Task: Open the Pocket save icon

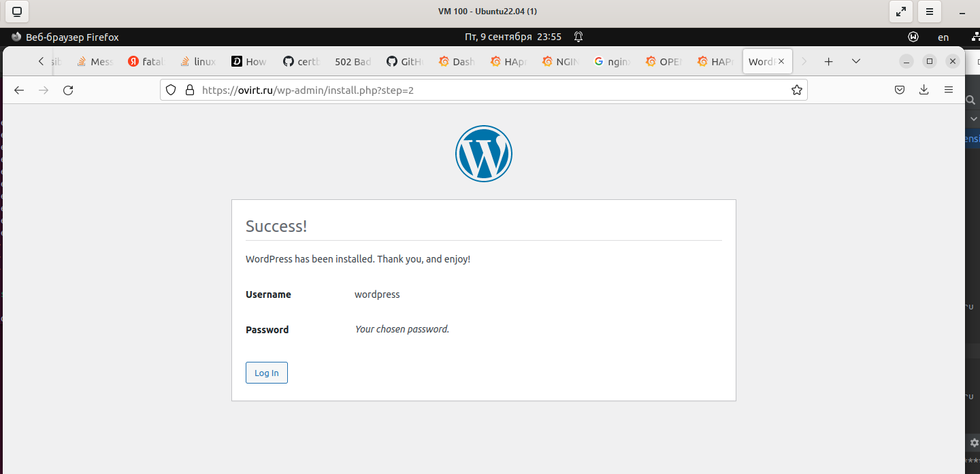Action: [900, 90]
